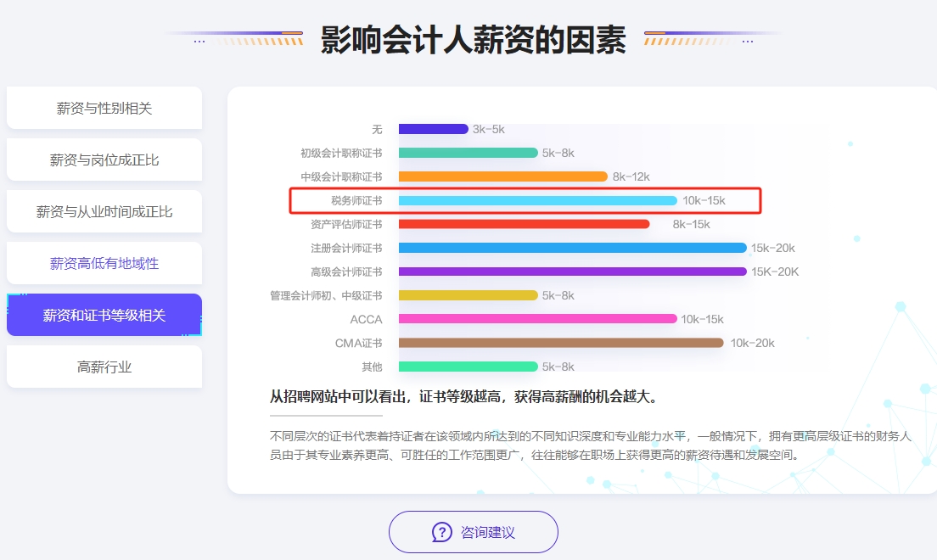Switch to the 高薪行业 tab
937x560 pixels.
[x=104, y=367]
